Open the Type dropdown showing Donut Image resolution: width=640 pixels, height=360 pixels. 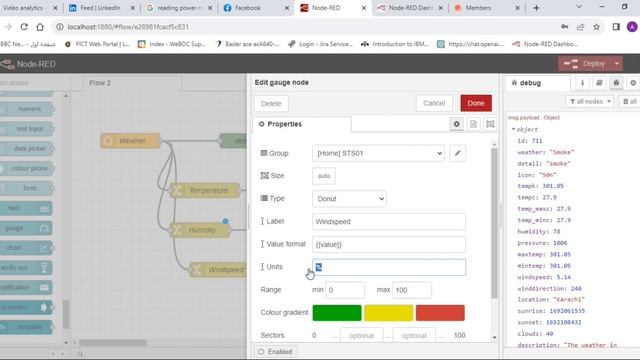[349, 199]
